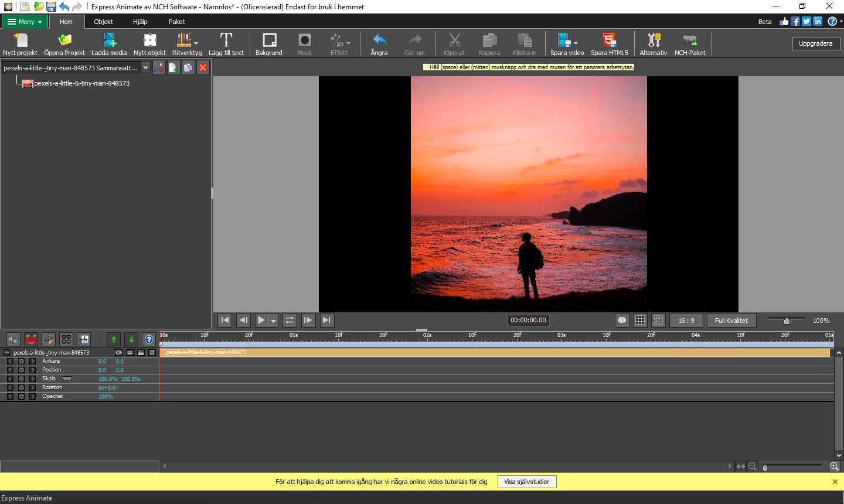Open the Meny menu
Screen dimensions: 844x504
coord(25,22)
